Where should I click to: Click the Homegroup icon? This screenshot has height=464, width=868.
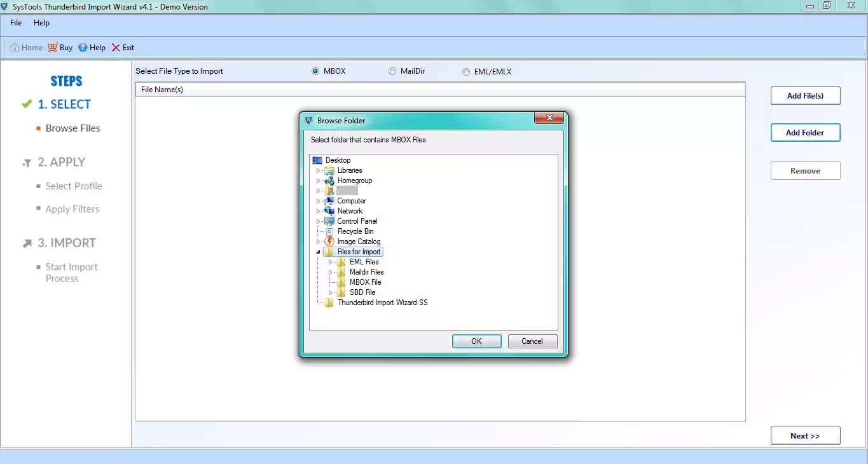[x=329, y=181]
